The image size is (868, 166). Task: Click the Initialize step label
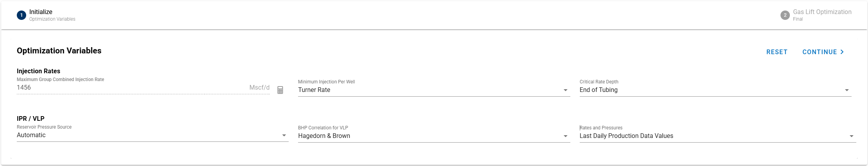[x=41, y=12]
